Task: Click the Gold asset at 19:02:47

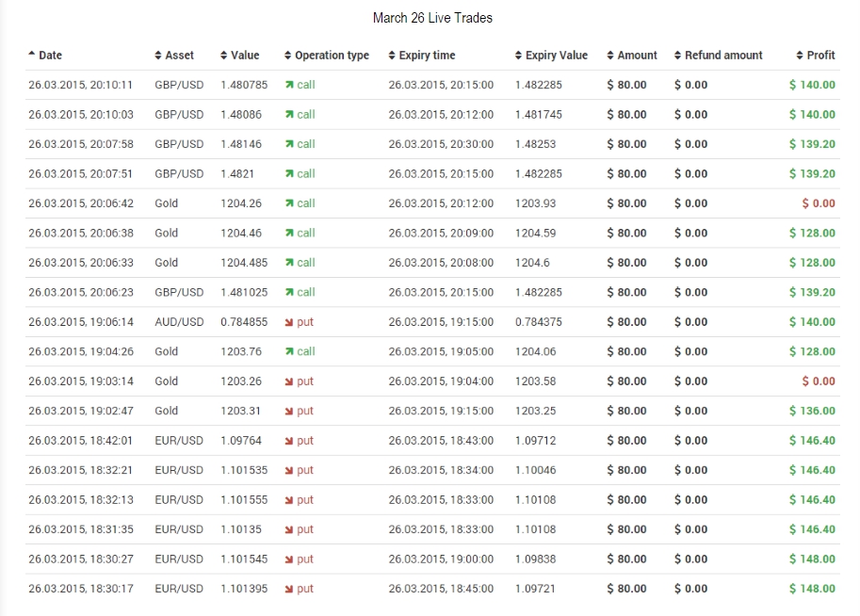Action: pos(167,411)
